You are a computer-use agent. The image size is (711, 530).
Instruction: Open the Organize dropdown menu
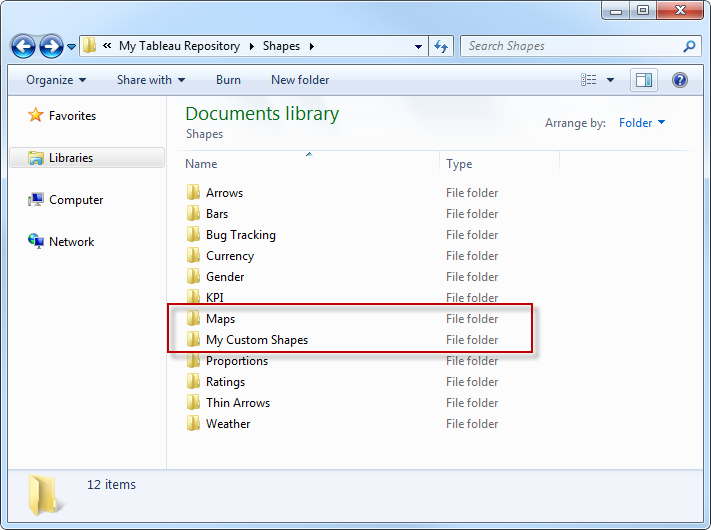click(56, 80)
